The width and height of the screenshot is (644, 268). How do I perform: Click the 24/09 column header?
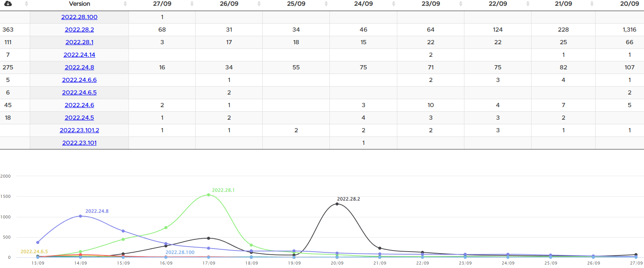363,4
